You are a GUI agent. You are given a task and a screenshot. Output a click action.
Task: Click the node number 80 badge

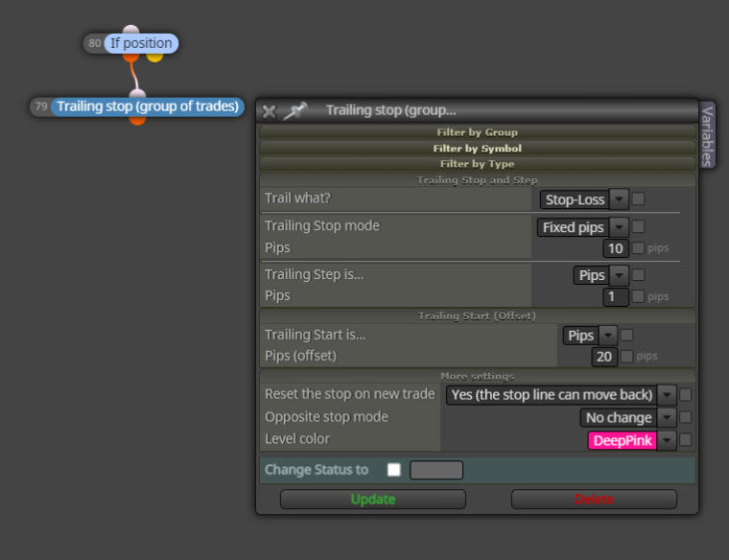pos(94,43)
